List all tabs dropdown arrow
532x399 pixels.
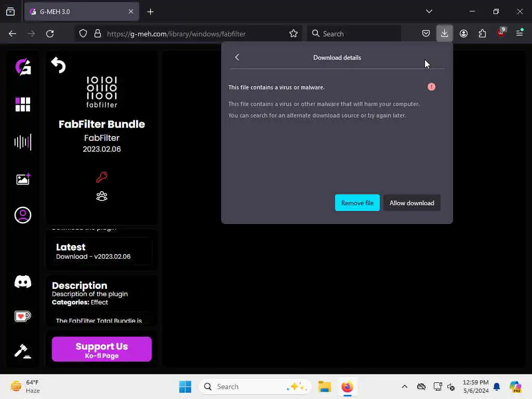point(429,11)
